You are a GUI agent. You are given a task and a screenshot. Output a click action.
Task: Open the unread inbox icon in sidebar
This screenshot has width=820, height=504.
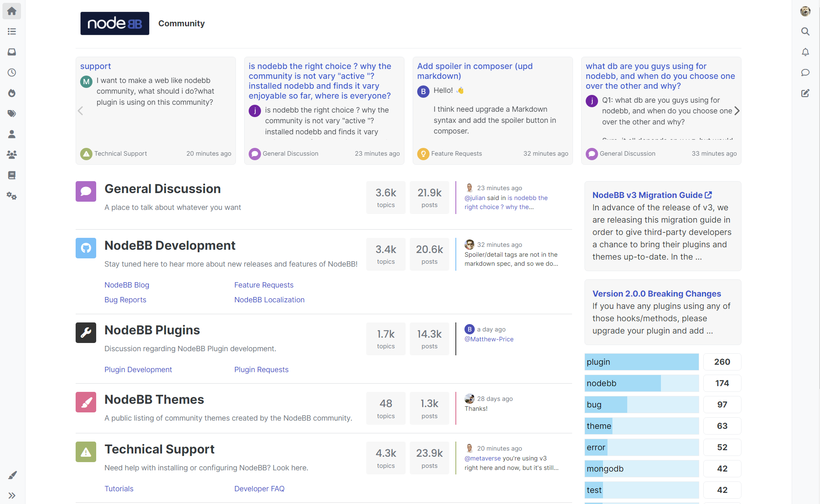tap(12, 52)
